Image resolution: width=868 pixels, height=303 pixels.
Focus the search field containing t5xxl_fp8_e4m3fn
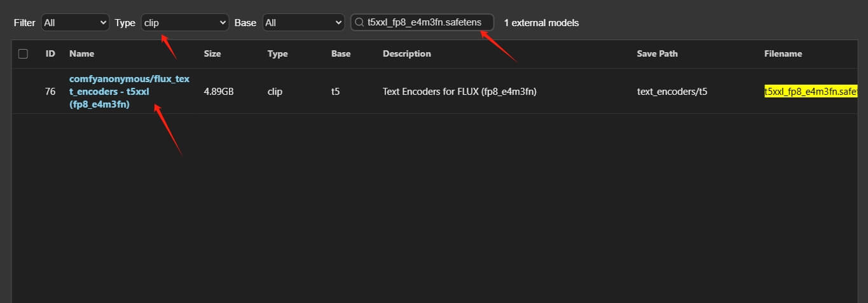coord(422,22)
